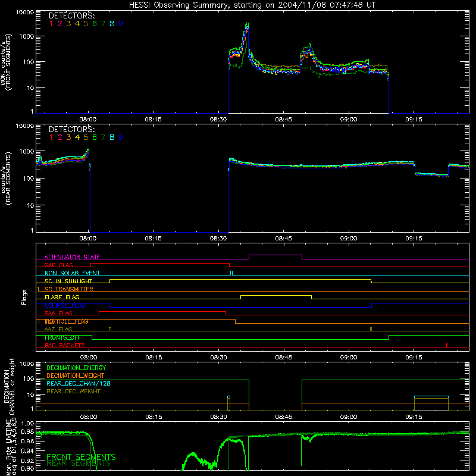476x476 pixels.
Task: Click the FRONTS_OFF flag label
Action: coord(62,337)
